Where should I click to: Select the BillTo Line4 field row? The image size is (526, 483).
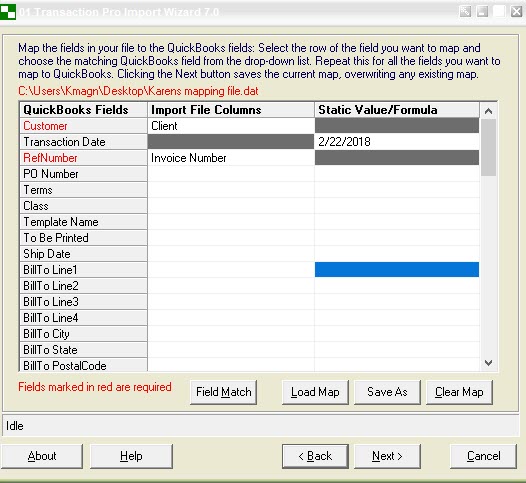coord(84,318)
